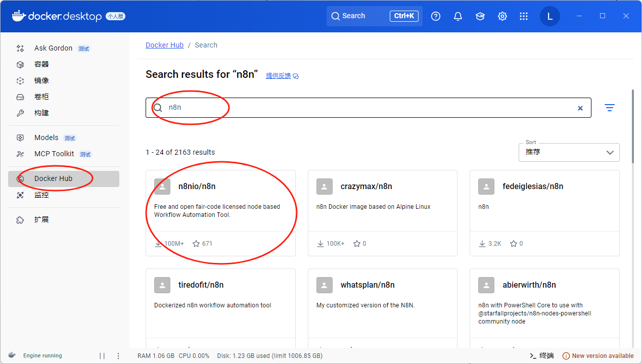Open the apps grid icon in header
This screenshot has width=642, height=364.
coord(524,16)
